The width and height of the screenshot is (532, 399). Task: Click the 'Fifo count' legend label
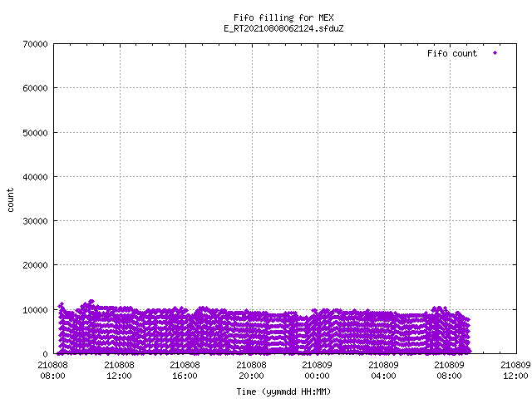(x=452, y=53)
